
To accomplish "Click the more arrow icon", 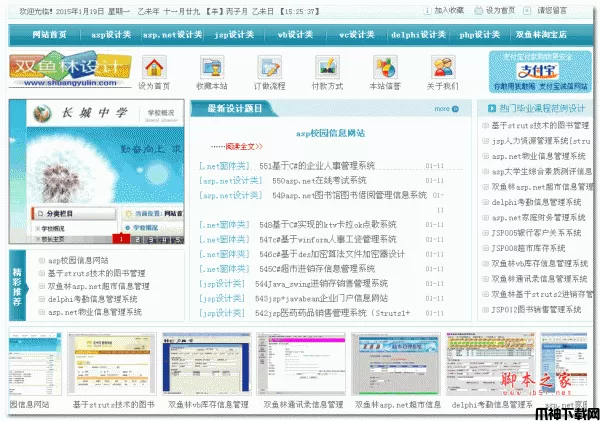I will point(455,109).
